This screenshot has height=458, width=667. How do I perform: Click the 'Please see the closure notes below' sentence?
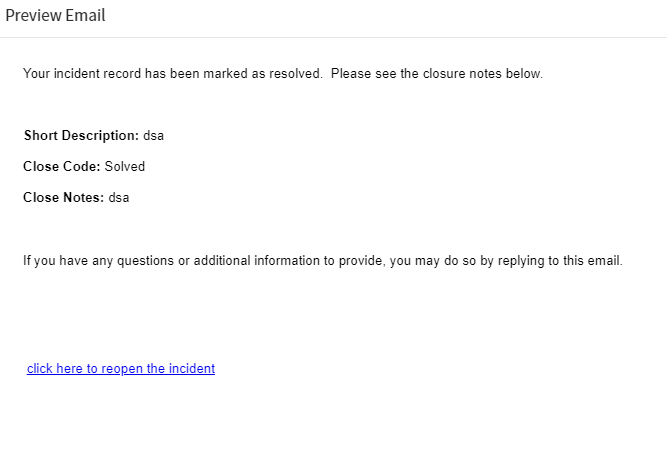[437, 74]
